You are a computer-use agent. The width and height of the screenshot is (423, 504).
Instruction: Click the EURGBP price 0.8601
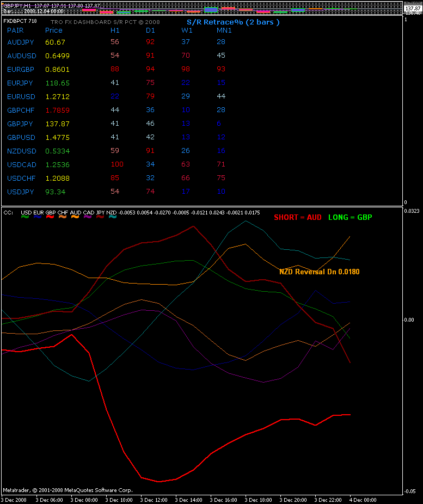(58, 70)
